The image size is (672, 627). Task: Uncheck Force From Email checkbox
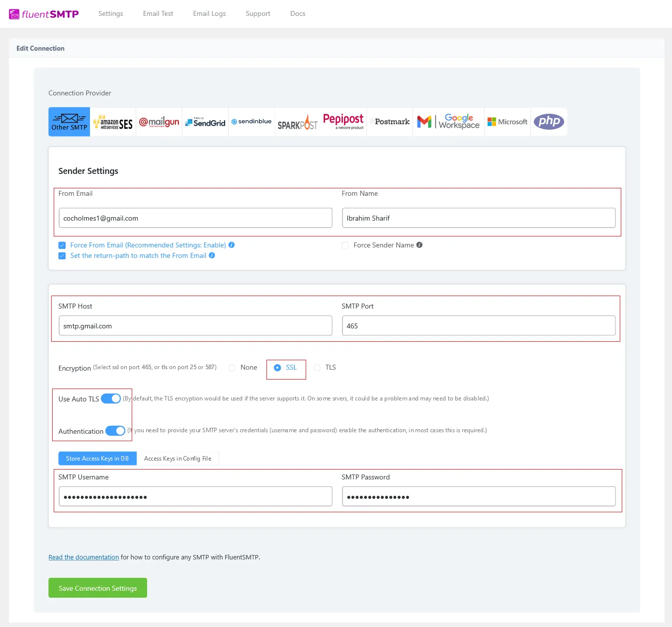[62, 245]
